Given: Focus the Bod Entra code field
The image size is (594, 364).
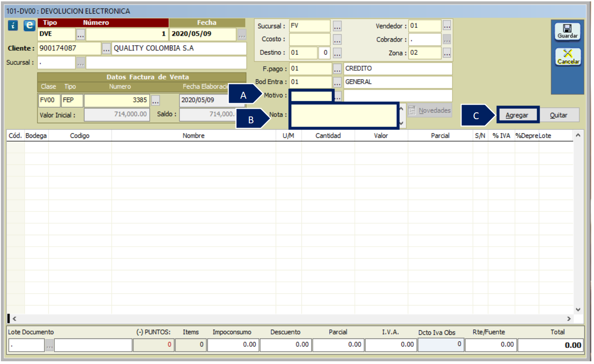Looking at the screenshot, I should 310,82.
